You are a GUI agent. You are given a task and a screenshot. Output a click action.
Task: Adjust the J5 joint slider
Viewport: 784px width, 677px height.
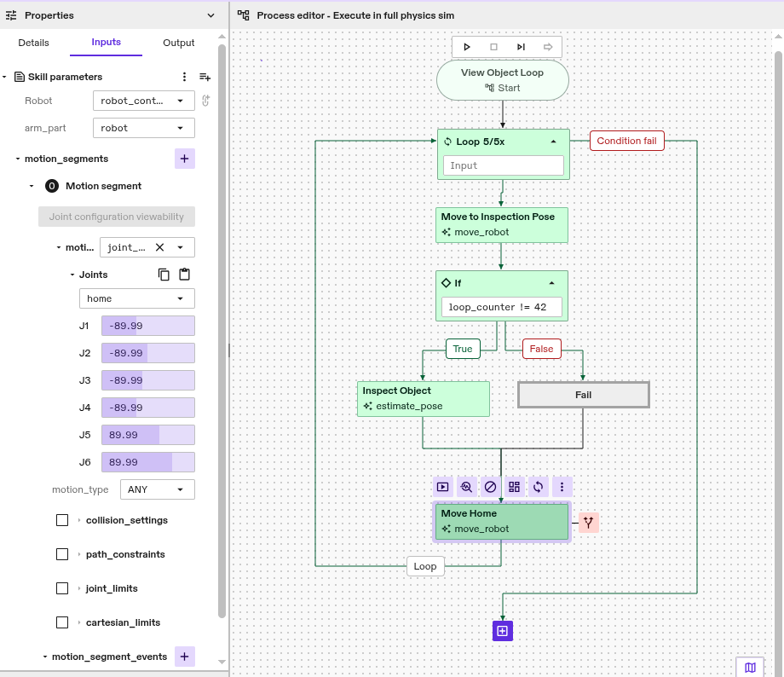147,435
